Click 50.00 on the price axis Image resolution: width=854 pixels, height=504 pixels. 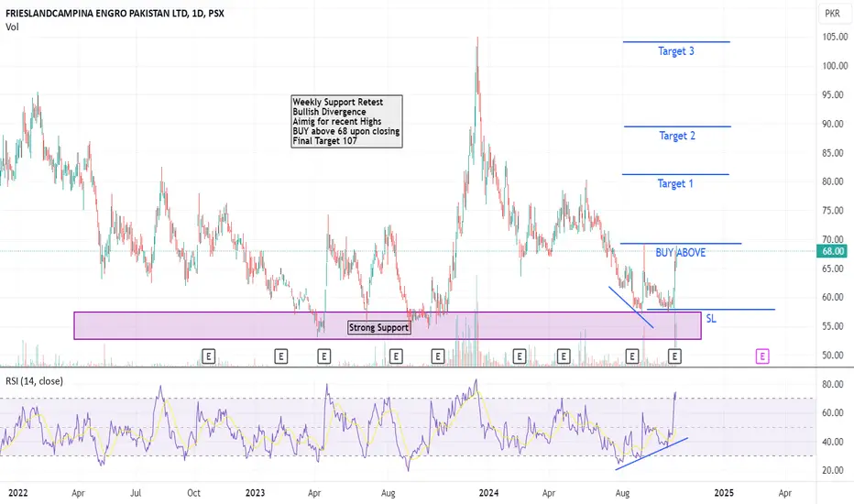tap(835, 356)
